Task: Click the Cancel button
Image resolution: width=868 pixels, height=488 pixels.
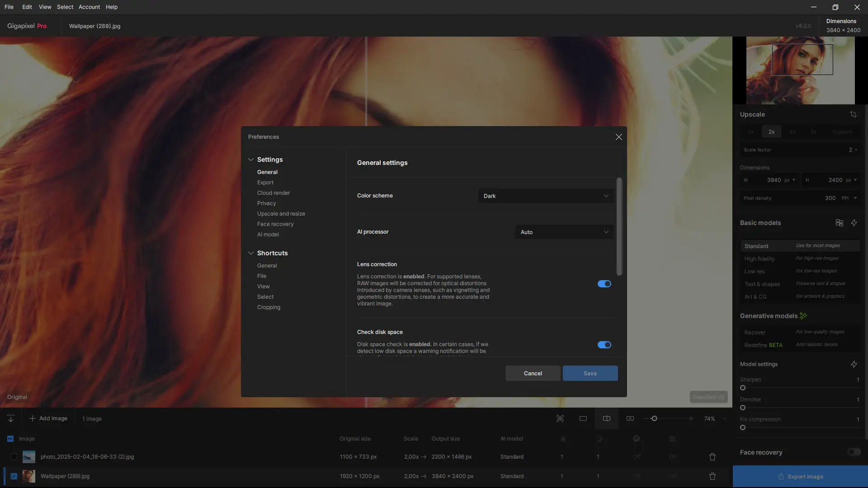Action: point(533,373)
